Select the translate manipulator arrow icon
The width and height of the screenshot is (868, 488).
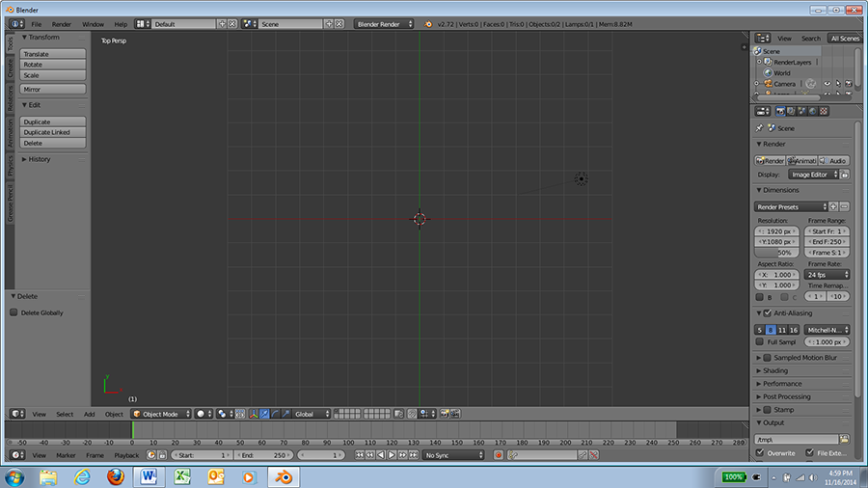click(264, 414)
